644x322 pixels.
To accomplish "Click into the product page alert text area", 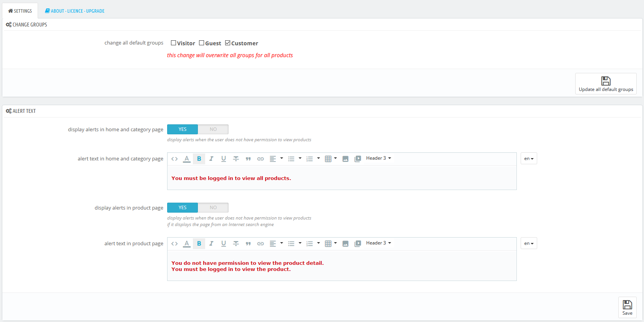I will 342,266.
